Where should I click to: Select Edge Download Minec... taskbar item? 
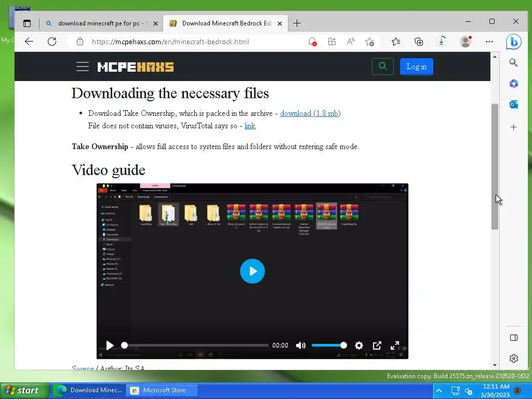(x=89, y=390)
